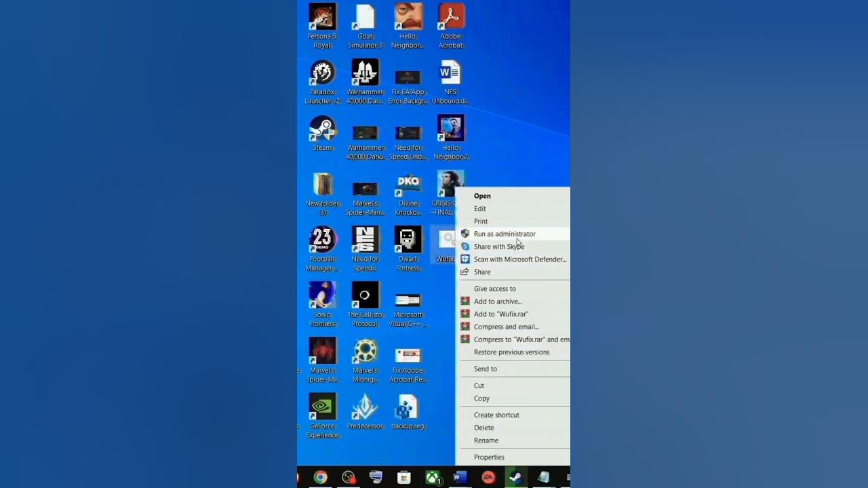Open Word from the taskbar
The width and height of the screenshot is (868, 488).
(460, 477)
